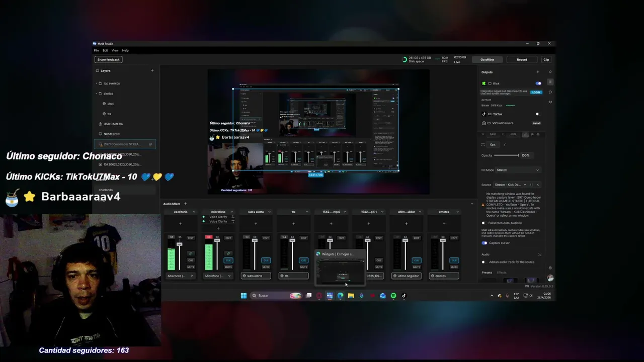Mute the escritorio channel

click(x=191, y=267)
